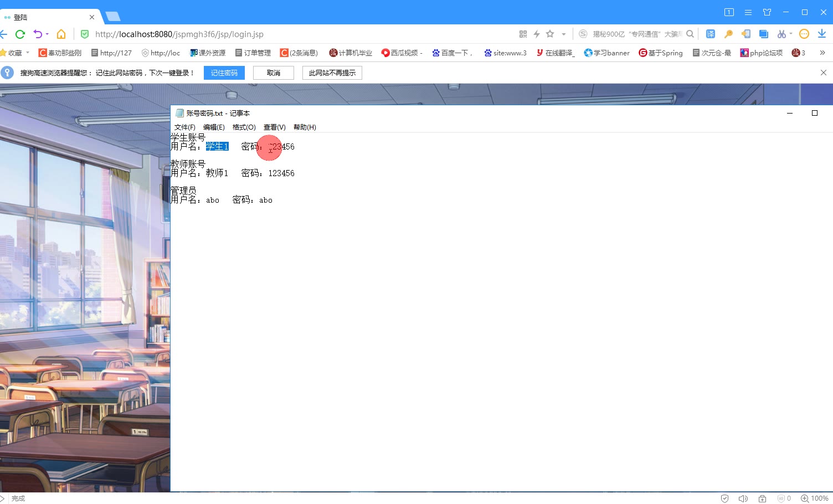Click the 记住密码 button
The image size is (833, 504).
click(224, 73)
